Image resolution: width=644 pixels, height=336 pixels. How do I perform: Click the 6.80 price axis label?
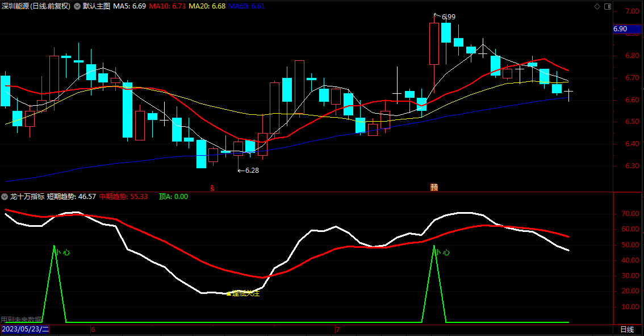632,56
